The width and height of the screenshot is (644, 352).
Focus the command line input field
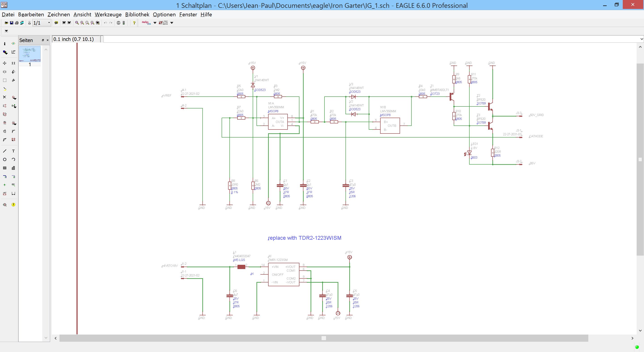point(371,39)
